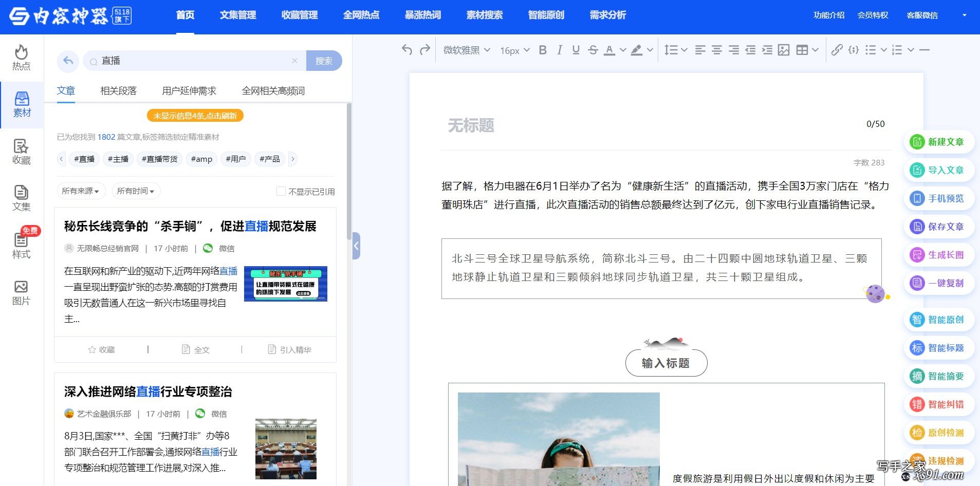Redo the last edit in the editor toolbar

tap(425, 50)
